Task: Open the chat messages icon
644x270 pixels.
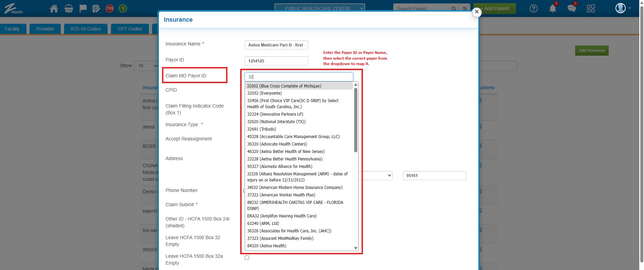Action: 571,8
